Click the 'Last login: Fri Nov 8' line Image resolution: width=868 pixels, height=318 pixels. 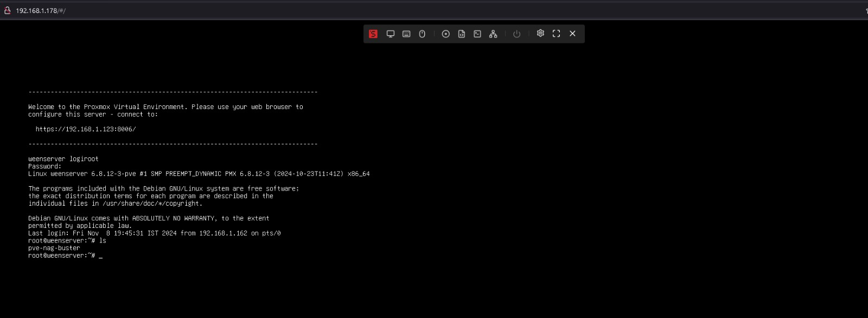pyautogui.click(x=154, y=233)
